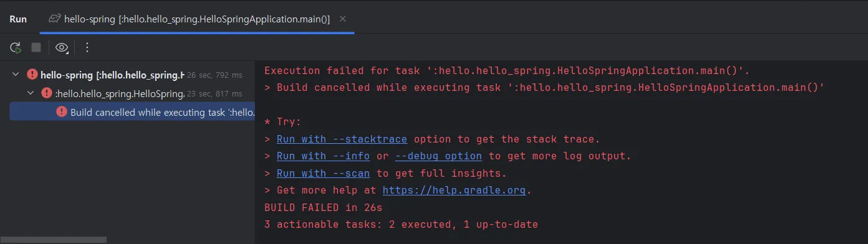Click Run with --info link
868x244 pixels.
[x=323, y=156]
